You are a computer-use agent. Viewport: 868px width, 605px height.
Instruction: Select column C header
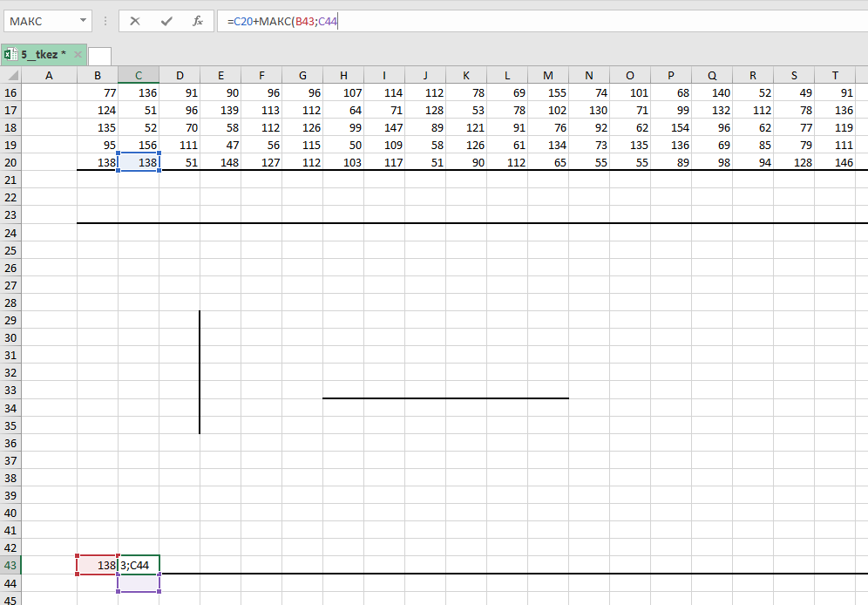[139, 76]
